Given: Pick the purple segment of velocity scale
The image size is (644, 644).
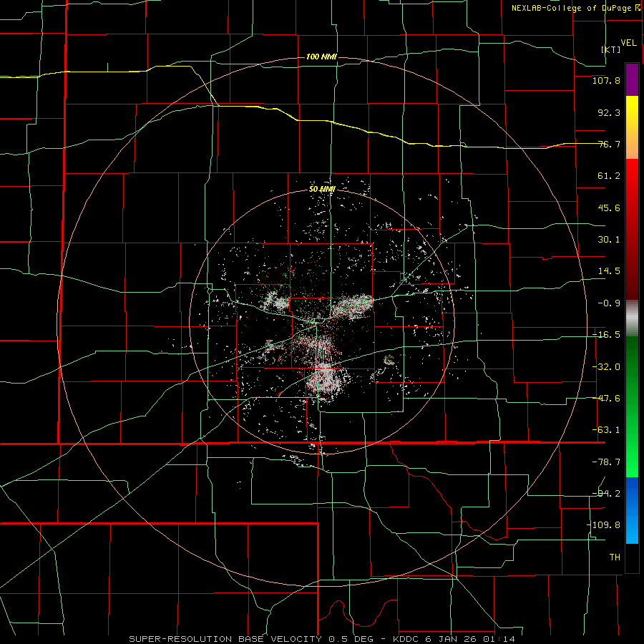Looking at the screenshot, I should tap(632, 79).
